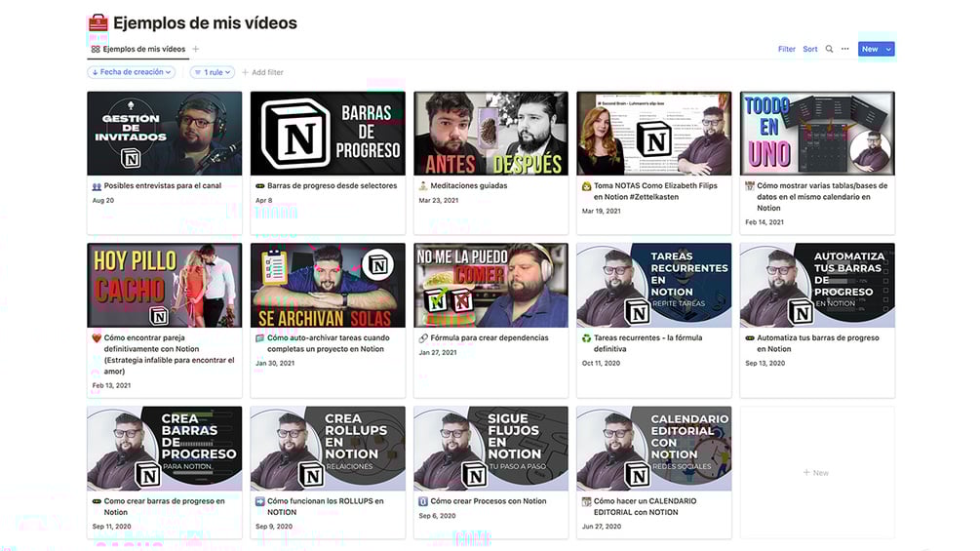Click title Fórmula para crear dependencias
Image resolution: width=980 pixels, height=551 pixels.
(x=490, y=338)
